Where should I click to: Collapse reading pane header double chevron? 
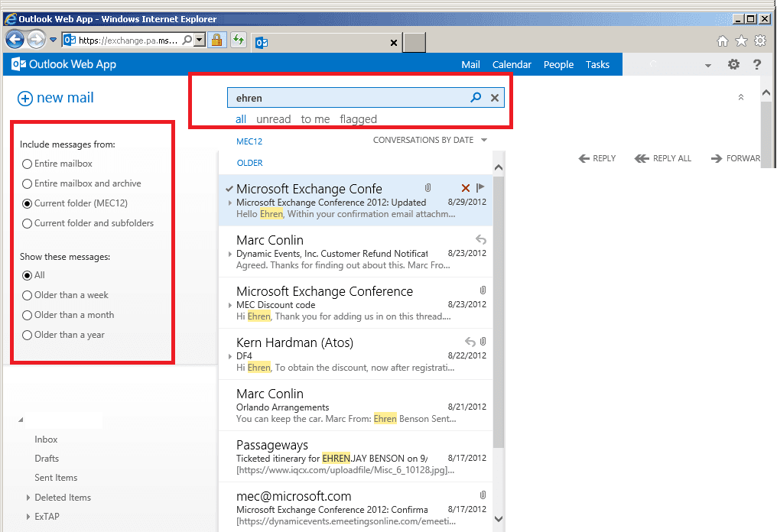[741, 97]
